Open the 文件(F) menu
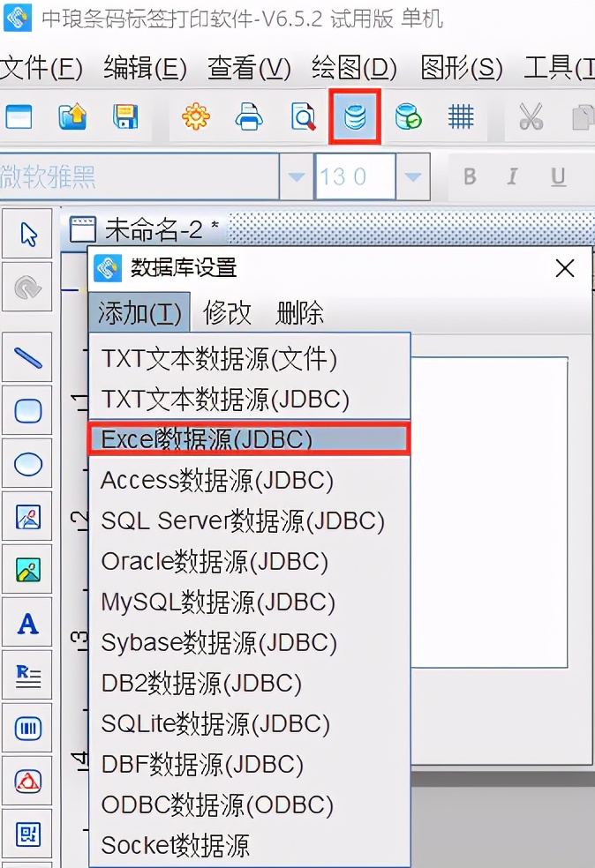595x868 pixels. pyautogui.click(x=41, y=69)
